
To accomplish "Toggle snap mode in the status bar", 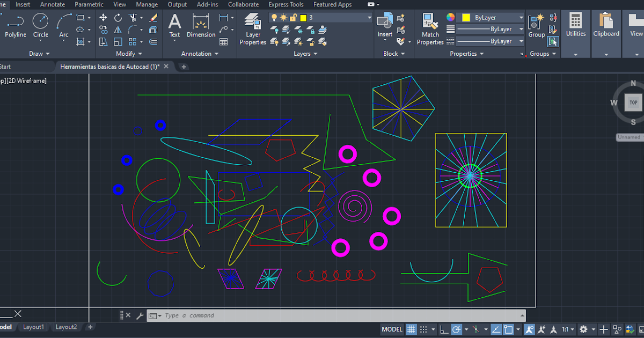I will tap(423, 329).
